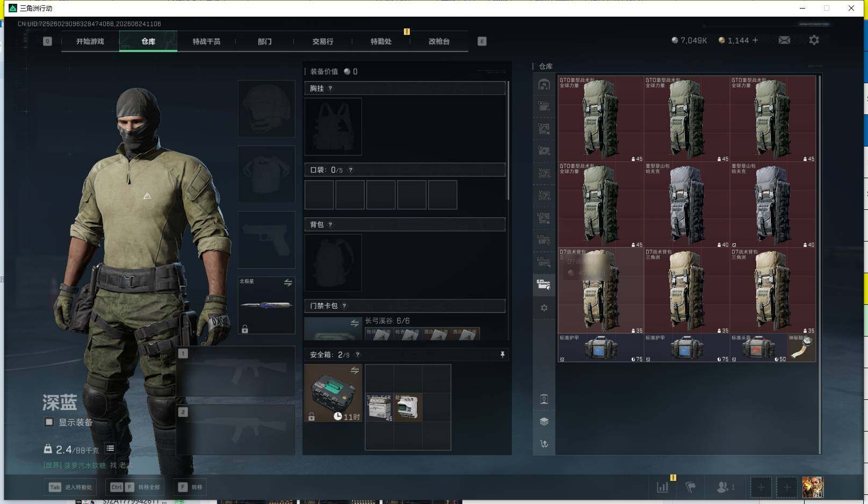Open the warehouse sidebar gear icon
Screen dimensions: 868x504
[544, 308]
